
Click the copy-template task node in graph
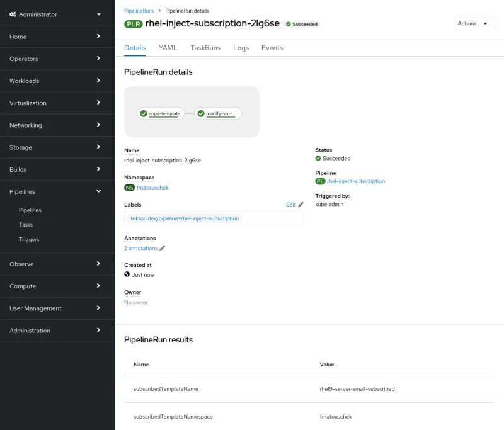point(160,114)
